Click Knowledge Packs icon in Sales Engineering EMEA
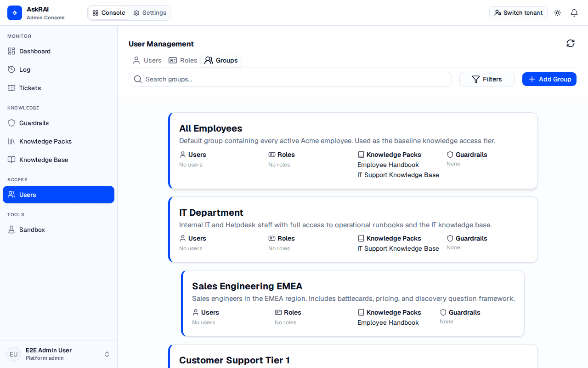This screenshot has width=588, height=368. (x=361, y=312)
